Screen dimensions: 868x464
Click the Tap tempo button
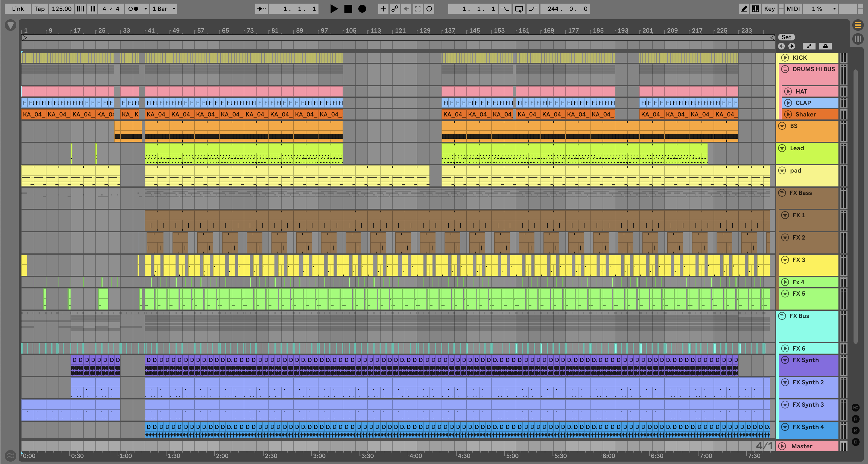[40, 9]
